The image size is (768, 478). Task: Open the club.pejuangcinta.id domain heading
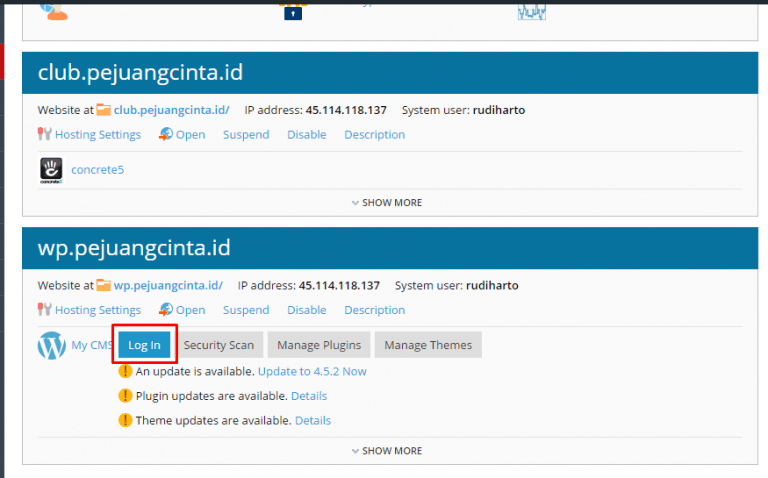[x=140, y=73]
